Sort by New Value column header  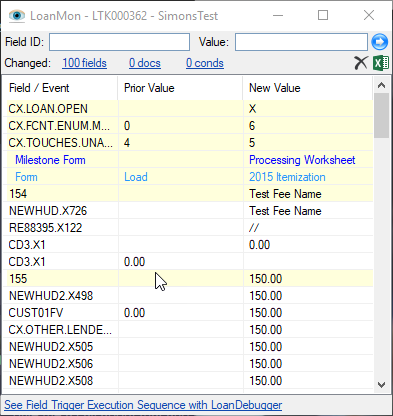(308, 88)
